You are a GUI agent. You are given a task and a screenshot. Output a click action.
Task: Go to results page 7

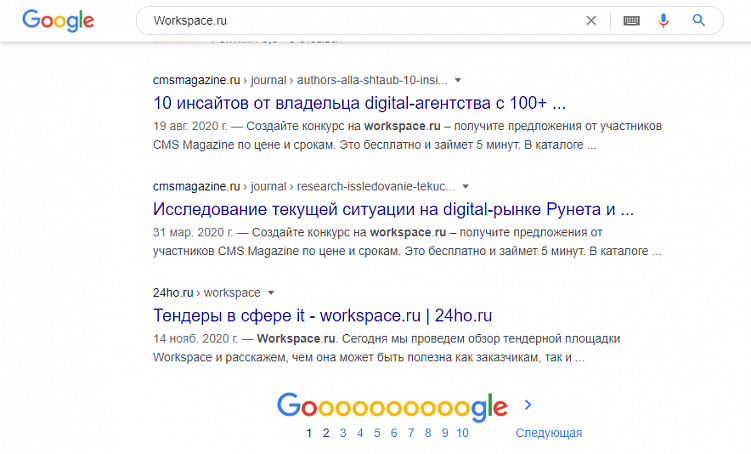[x=411, y=433]
